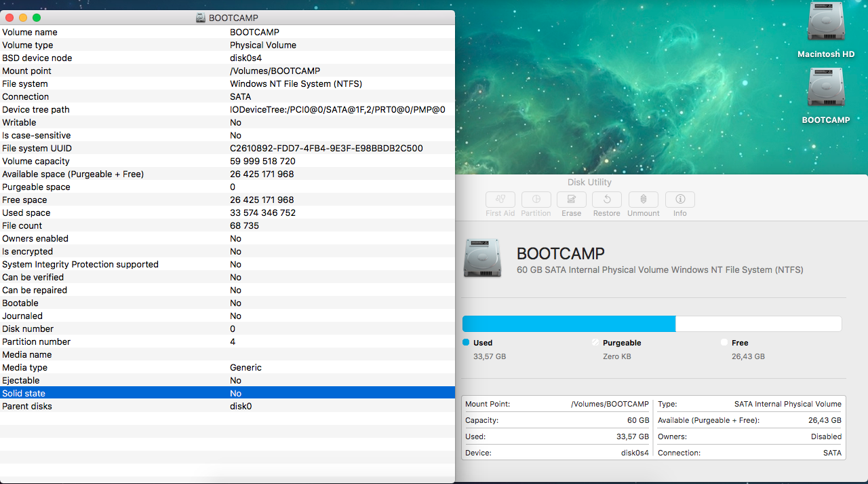Select the Is encrypted row
Viewport: 868px width, 484px height.
(227, 251)
